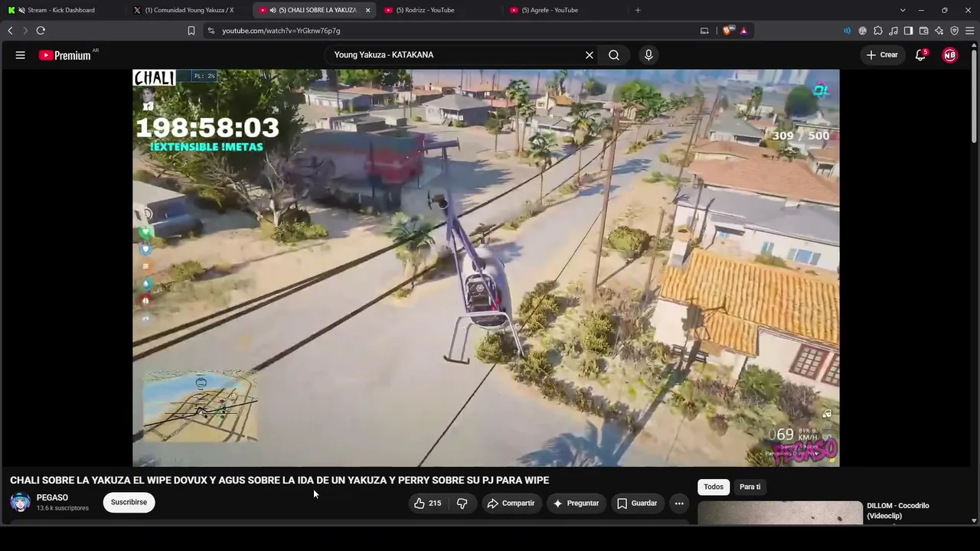Start voice search with the microphone

648,55
